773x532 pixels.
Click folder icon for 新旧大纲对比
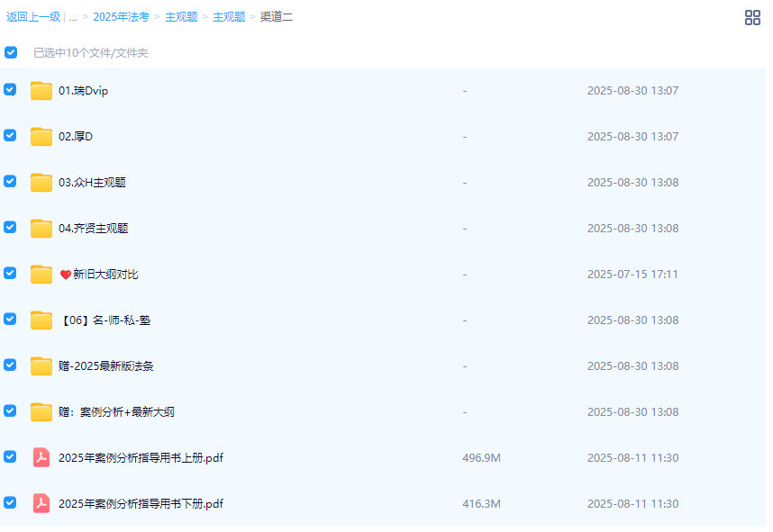pos(41,275)
